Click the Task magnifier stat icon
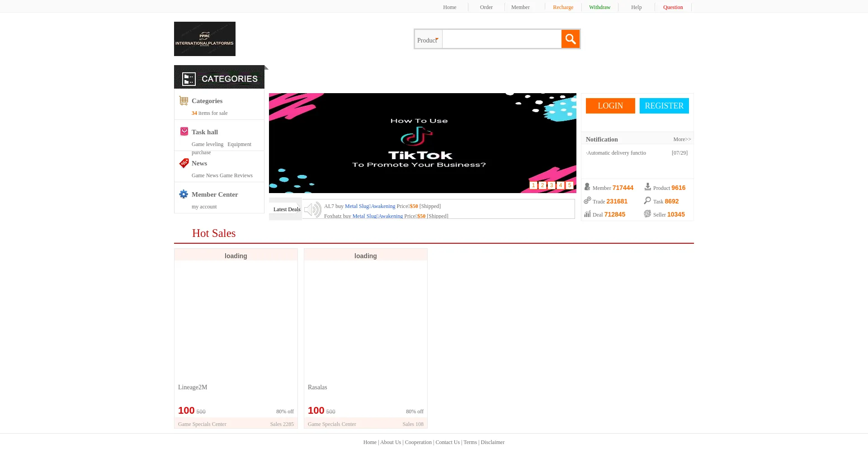868x449 pixels. (647, 200)
